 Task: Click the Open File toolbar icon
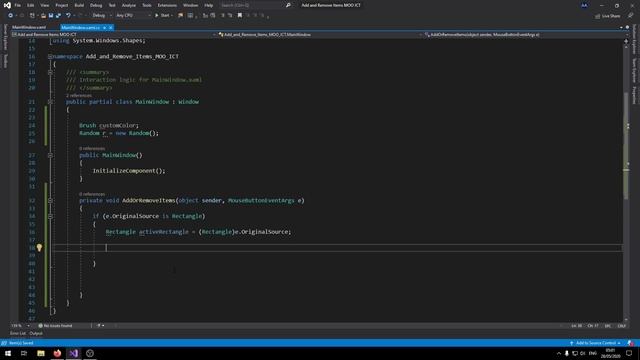43,16
